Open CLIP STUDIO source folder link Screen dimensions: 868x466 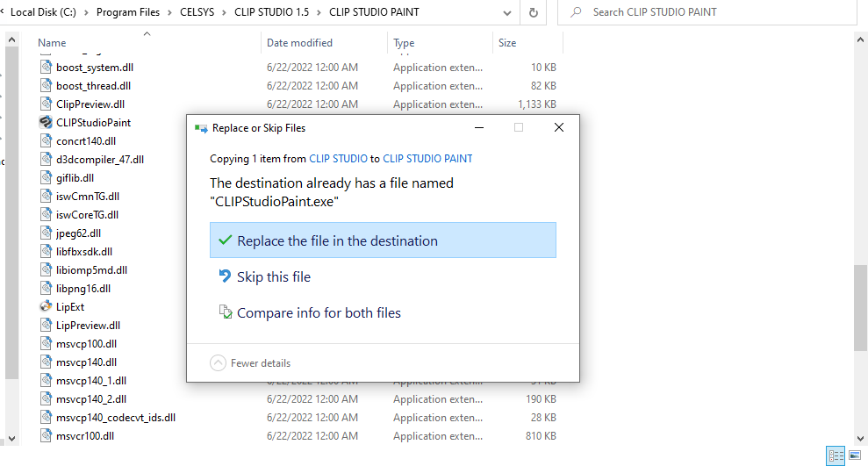(338, 159)
